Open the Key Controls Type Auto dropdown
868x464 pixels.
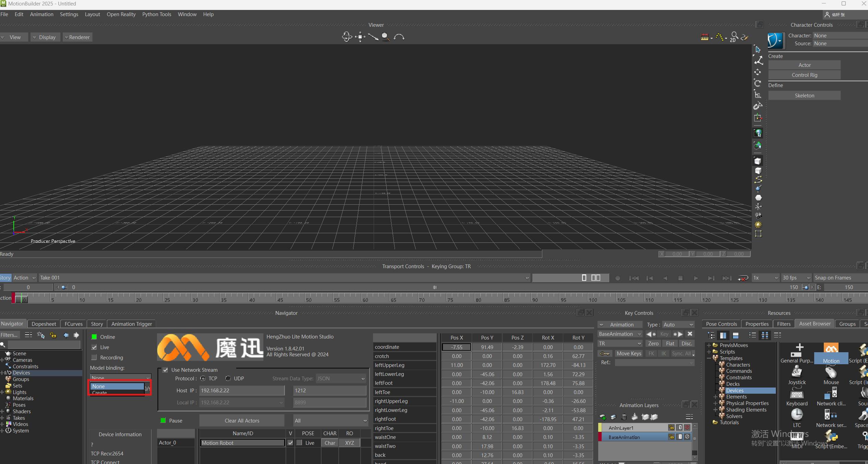(678, 324)
